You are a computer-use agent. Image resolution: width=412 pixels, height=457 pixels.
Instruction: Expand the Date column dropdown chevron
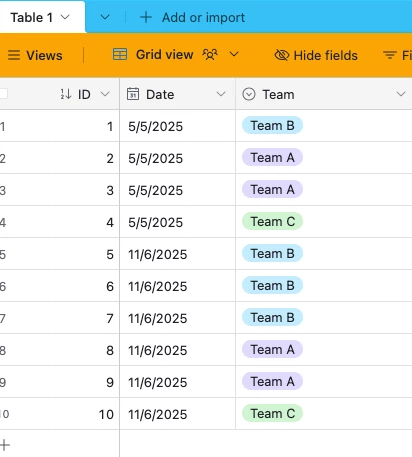(221, 94)
